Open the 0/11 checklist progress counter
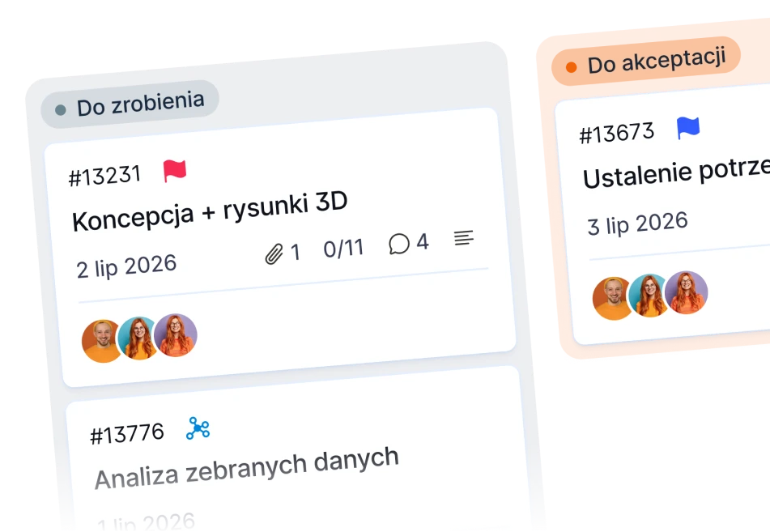The width and height of the screenshot is (770, 532). pyautogui.click(x=343, y=248)
